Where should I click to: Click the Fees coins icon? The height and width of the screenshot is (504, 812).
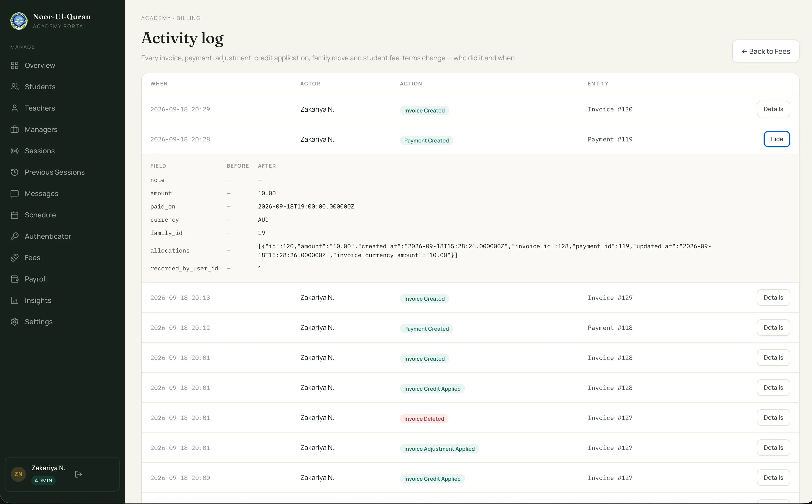[14, 257]
